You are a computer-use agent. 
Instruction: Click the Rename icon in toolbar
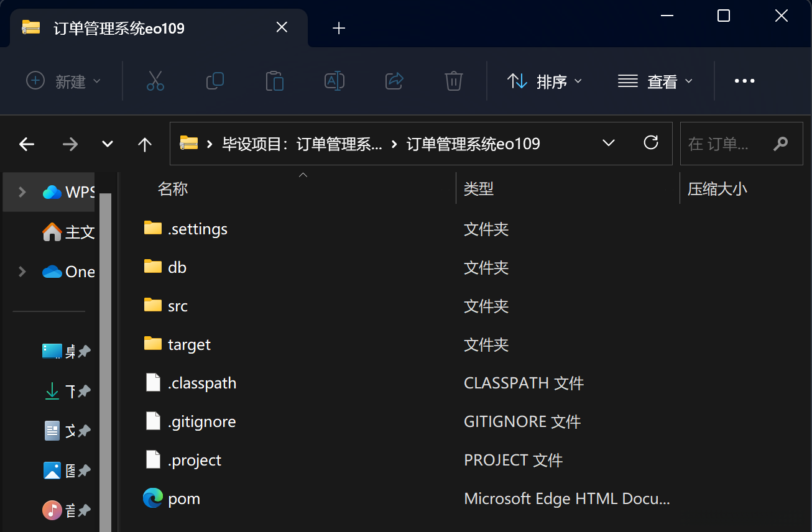(334, 81)
